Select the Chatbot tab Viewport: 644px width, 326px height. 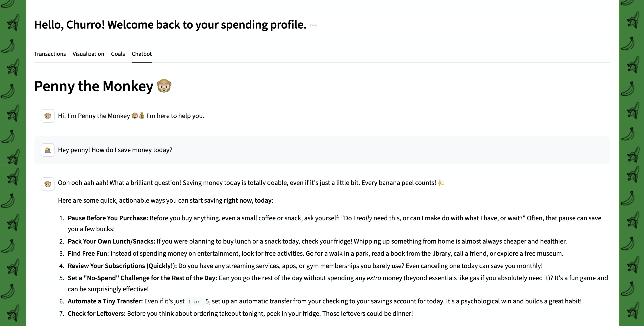click(142, 54)
